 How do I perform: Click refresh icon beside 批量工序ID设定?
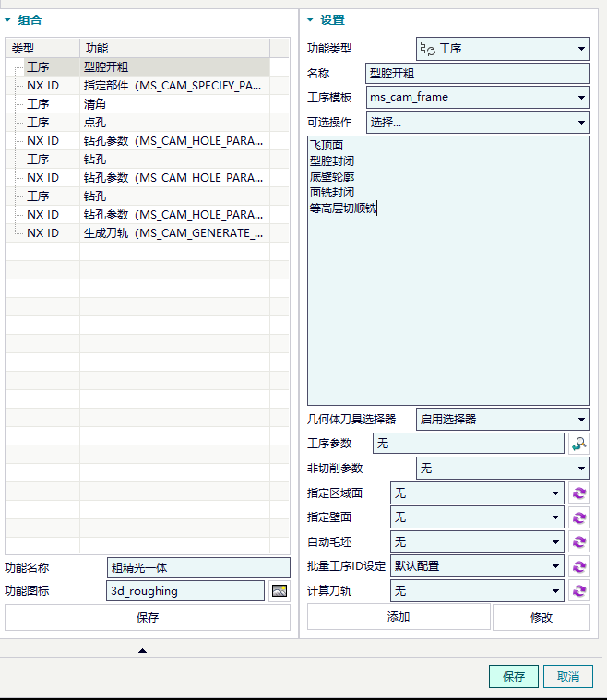point(579,566)
